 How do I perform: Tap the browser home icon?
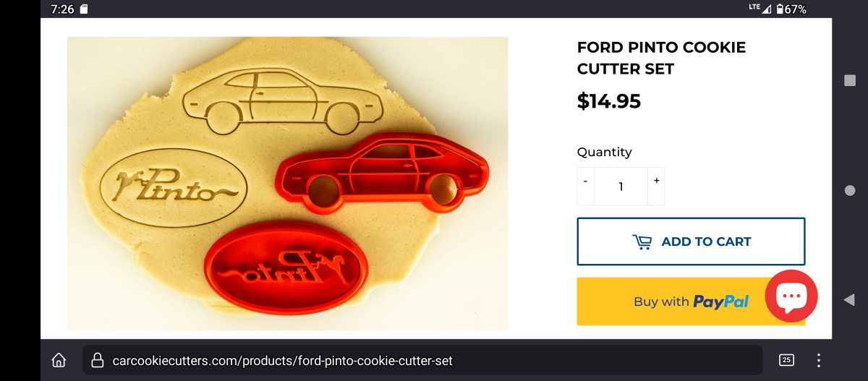(59, 360)
